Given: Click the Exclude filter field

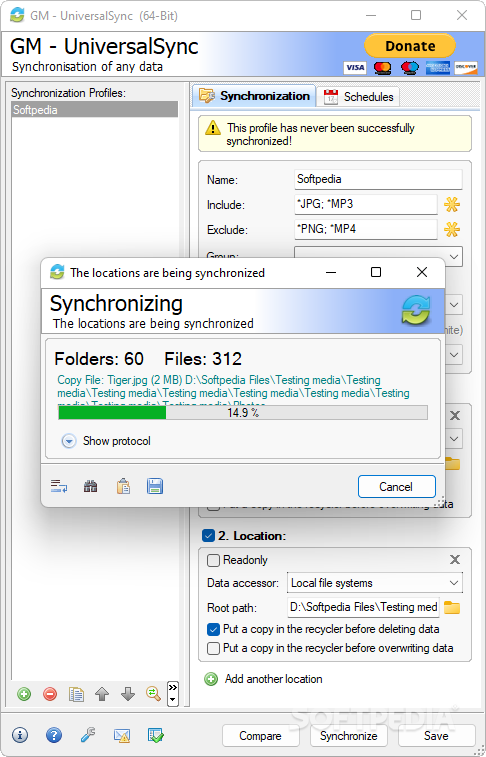Looking at the screenshot, I should (x=366, y=229).
